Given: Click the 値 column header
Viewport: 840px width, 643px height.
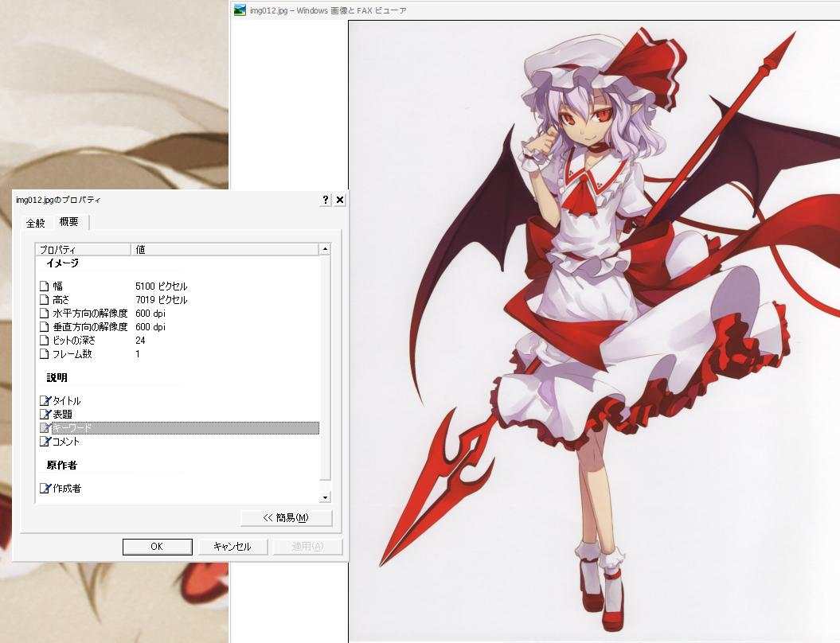Looking at the screenshot, I should click(x=225, y=250).
